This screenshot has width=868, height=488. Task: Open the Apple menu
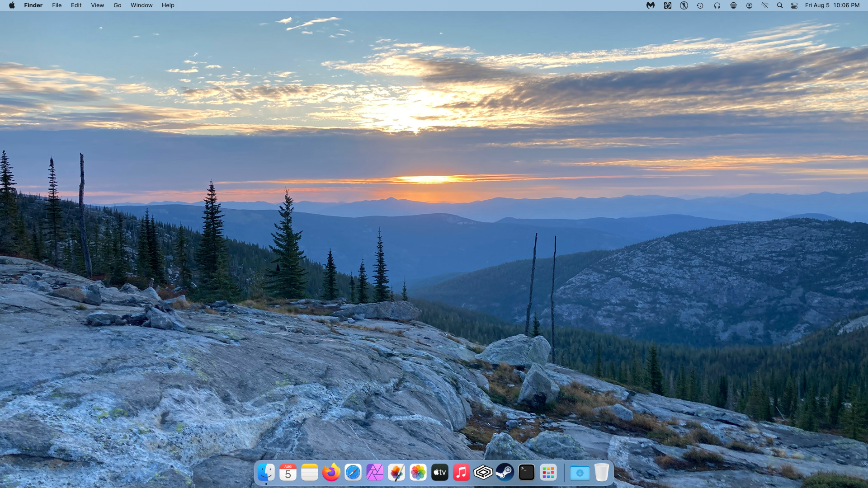coord(12,5)
